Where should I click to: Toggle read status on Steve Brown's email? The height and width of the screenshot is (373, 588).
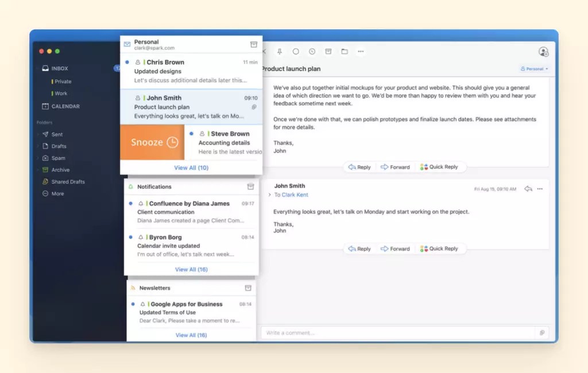point(191,133)
